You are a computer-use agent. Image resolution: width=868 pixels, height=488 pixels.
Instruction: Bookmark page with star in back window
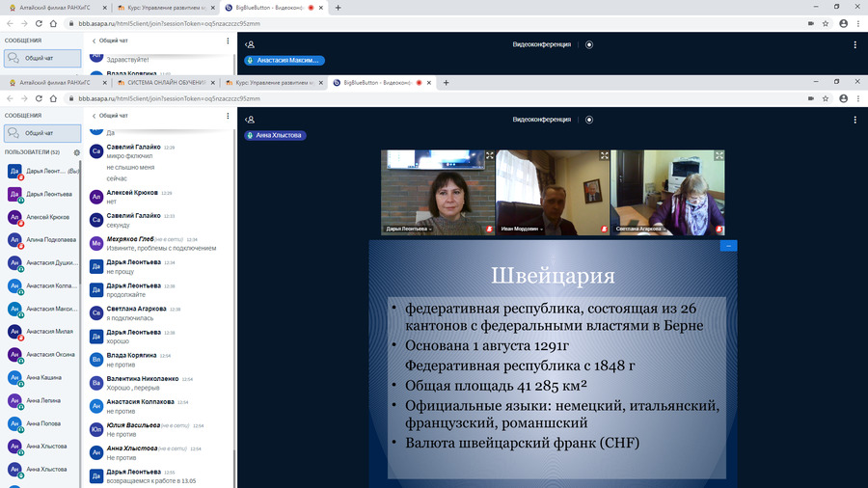coord(826,24)
